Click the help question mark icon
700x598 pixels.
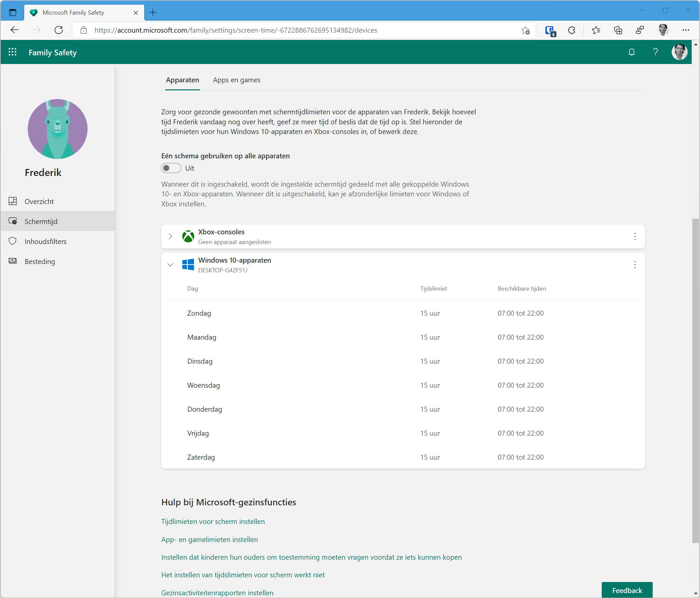(x=655, y=52)
